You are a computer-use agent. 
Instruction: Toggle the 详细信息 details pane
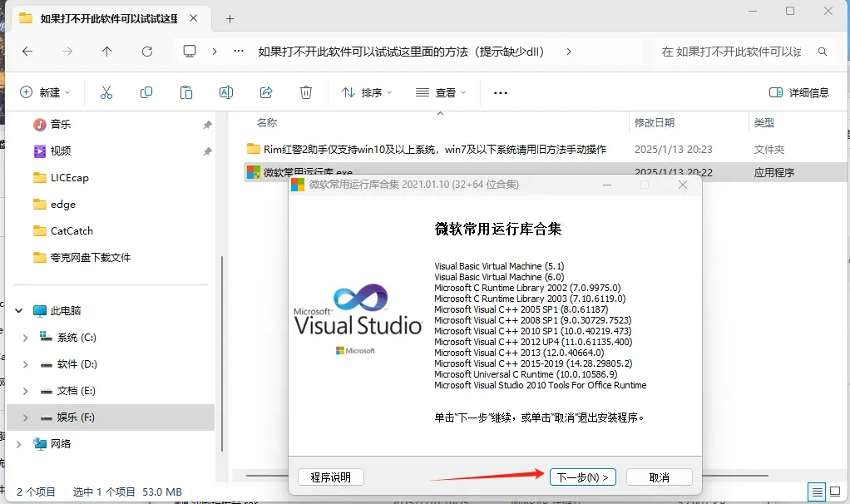799,92
